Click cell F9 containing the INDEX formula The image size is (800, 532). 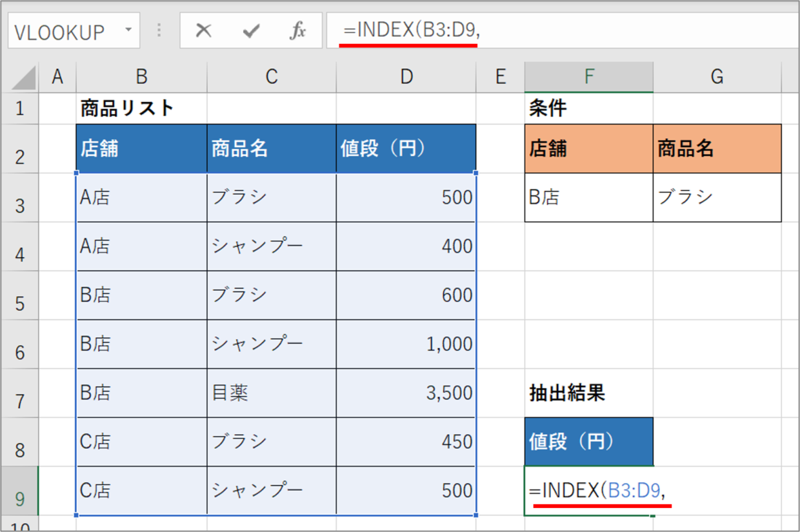point(588,491)
